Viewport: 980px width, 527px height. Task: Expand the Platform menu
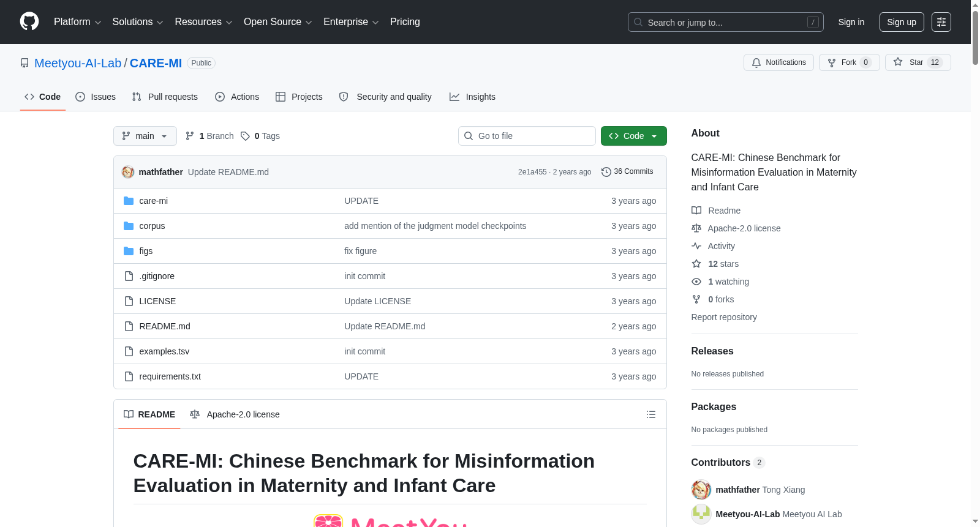coord(78,22)
